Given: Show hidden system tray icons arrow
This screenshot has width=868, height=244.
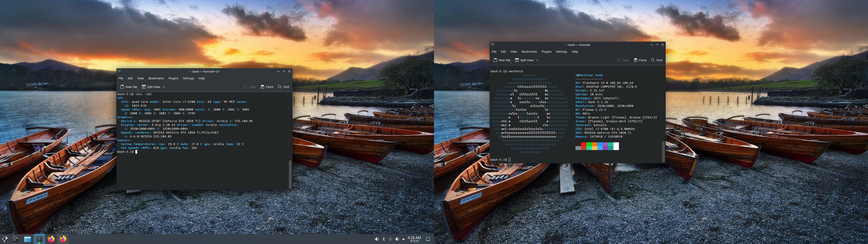Looking at the screenshot, I should click(x=403, y=239).
